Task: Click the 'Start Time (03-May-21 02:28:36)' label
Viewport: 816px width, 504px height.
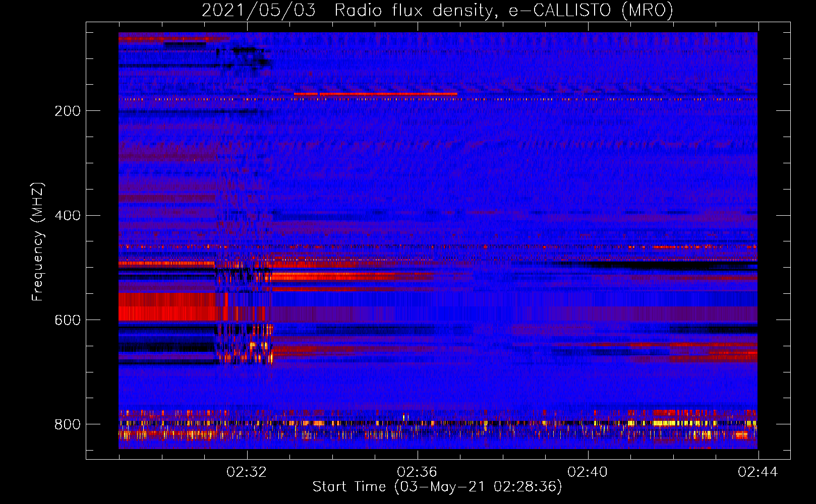Action: pyautogui.click(x=437, y=487)
